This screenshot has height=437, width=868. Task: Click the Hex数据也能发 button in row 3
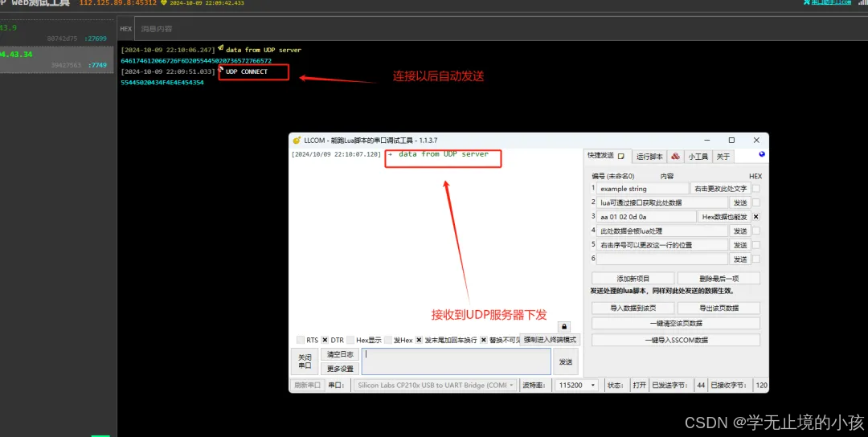(724, 217)
